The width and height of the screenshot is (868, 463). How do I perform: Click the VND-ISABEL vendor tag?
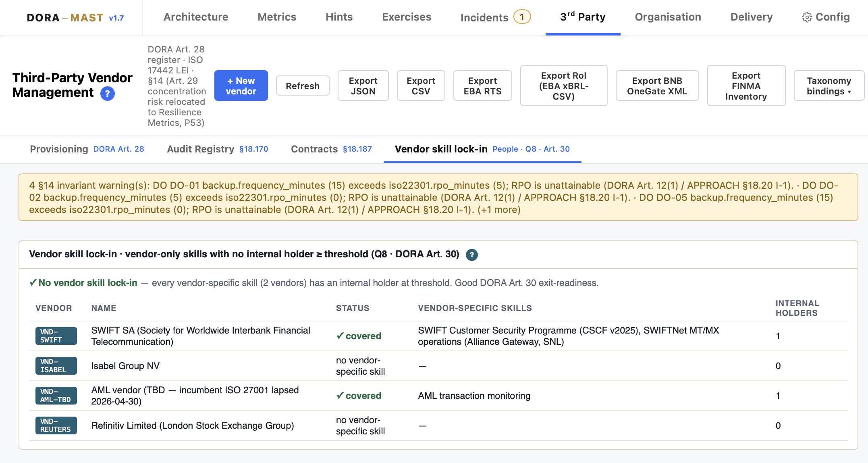click(x=56, y=366)
